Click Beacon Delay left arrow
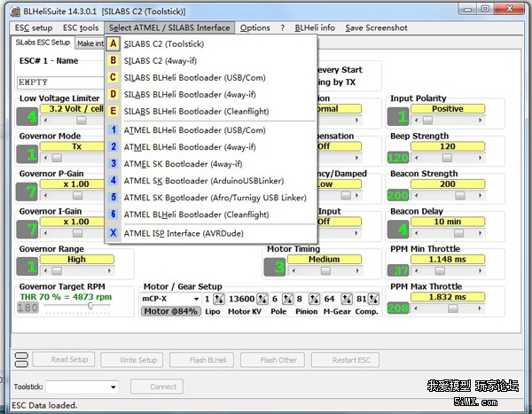 coord(417,233)
